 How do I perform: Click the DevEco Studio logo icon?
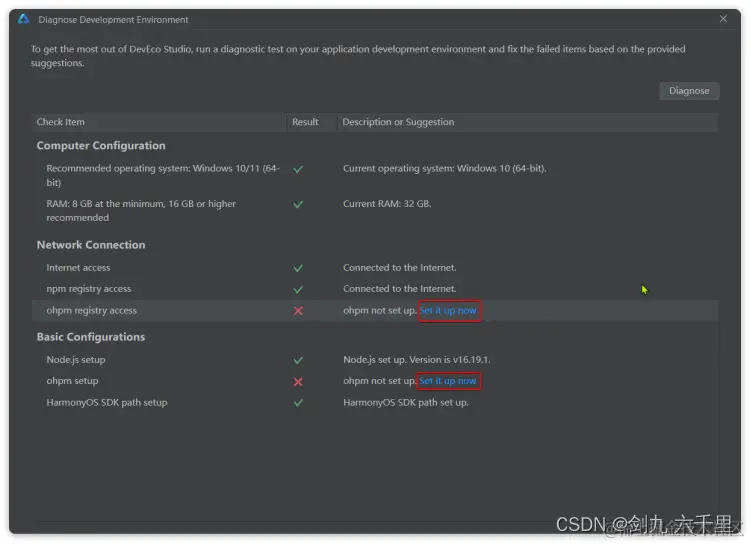click(24, 19)
